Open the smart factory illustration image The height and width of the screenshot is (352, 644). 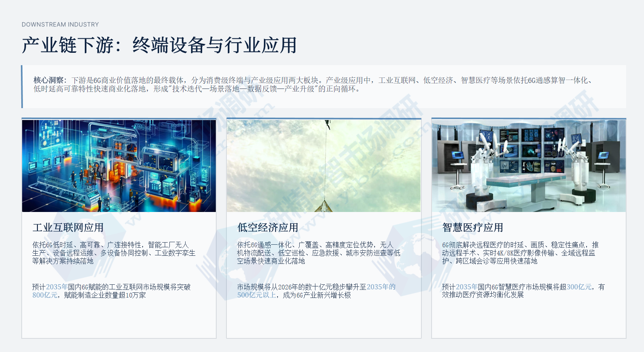[x=119, y=166]
